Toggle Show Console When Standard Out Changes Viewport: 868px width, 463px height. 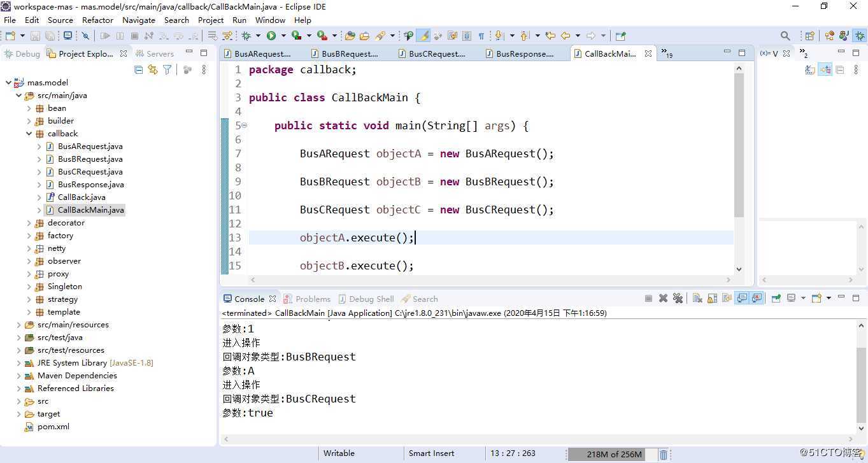point(742,298)
